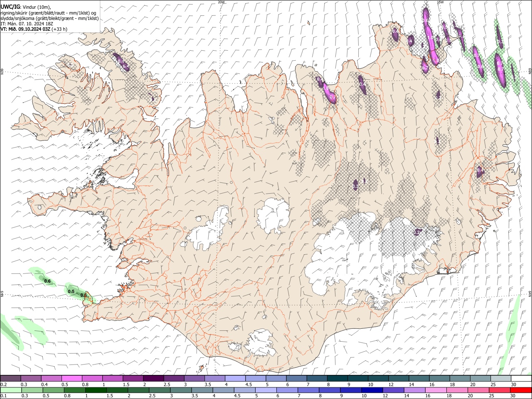Click the black 0.5 rain label offshore southwest
532x399 pixels.
71,291
